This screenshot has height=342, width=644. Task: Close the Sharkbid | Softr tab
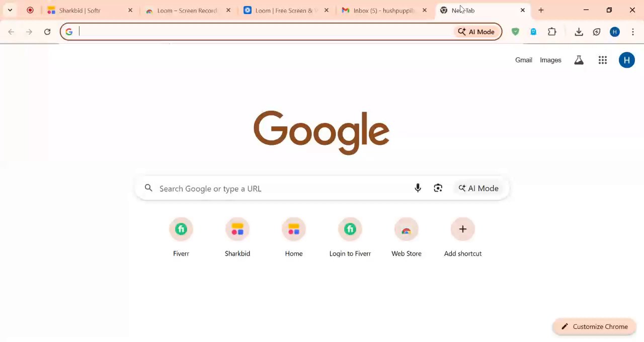(130, 10)
